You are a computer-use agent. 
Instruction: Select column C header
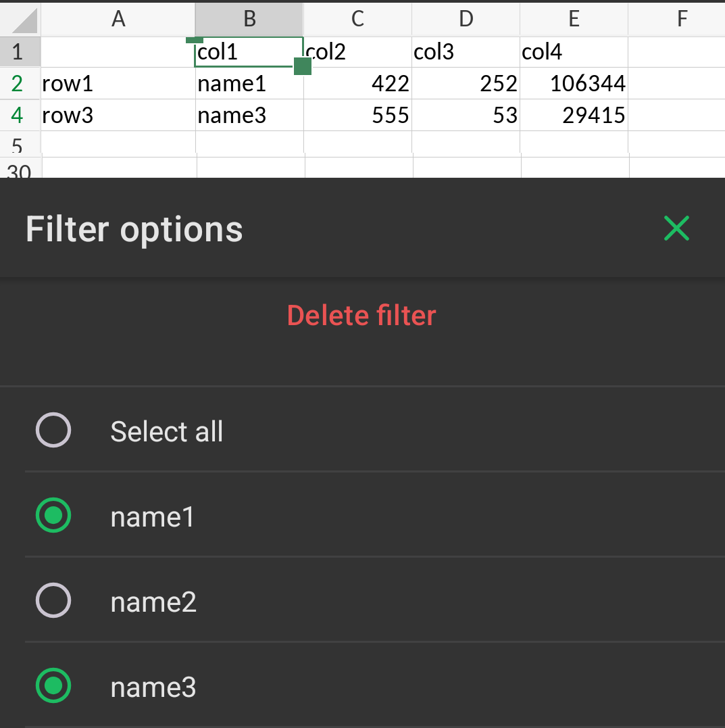(x=357, y=19)
